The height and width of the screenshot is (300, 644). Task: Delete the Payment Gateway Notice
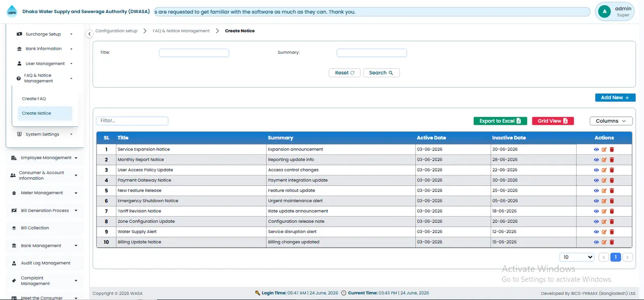point(612,180)
